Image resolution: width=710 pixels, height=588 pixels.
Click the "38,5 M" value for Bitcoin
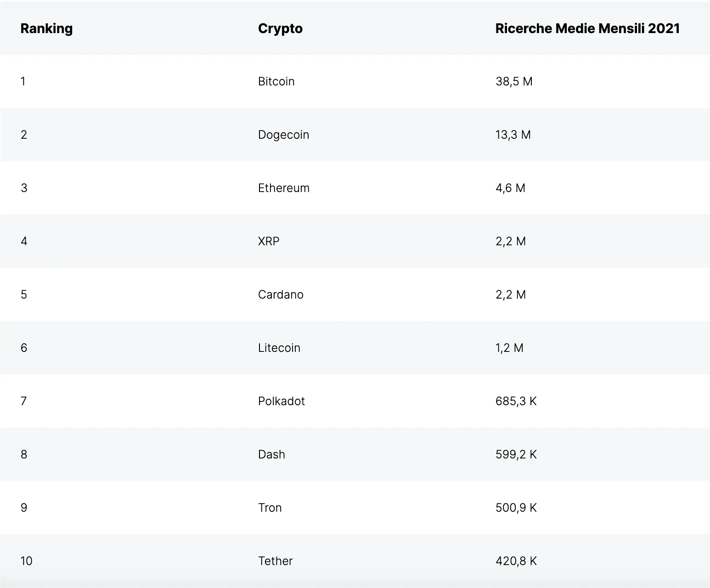(514, 81)
